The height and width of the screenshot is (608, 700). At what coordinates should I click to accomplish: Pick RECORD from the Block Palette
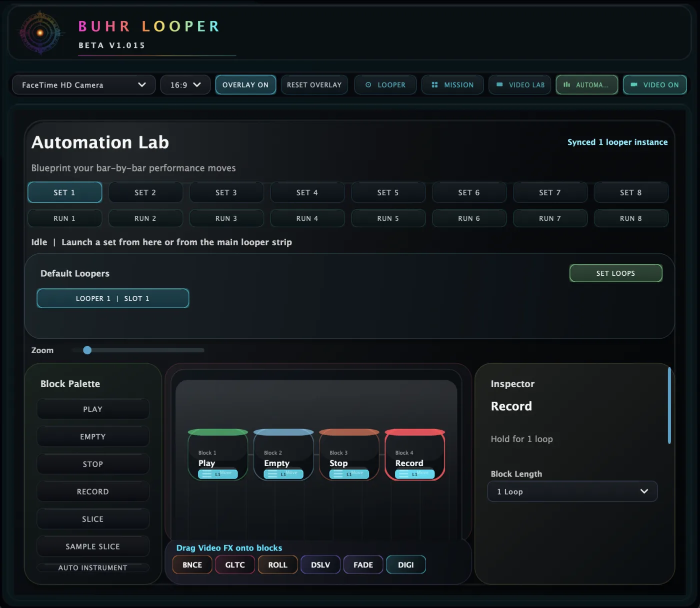93,492
